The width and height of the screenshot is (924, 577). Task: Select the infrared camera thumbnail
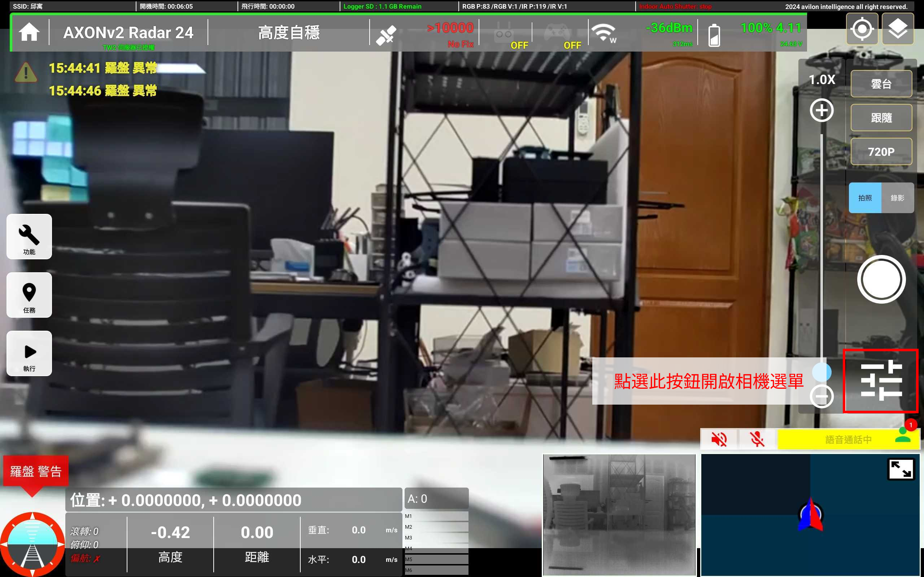(x=619, y=514)
